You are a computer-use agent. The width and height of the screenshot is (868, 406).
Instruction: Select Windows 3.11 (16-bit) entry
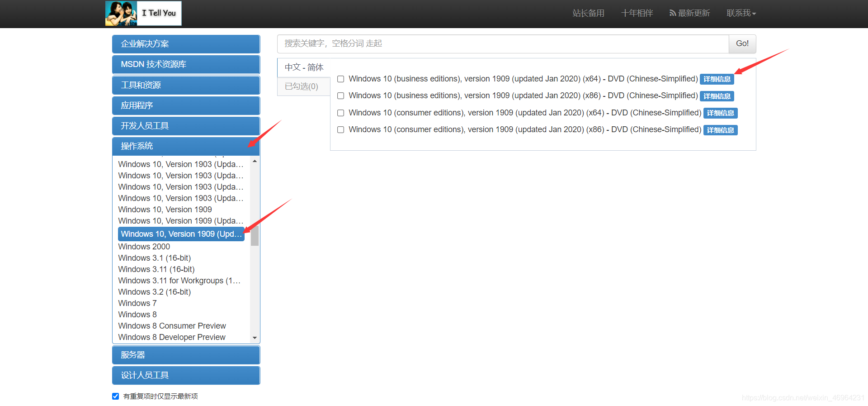coord(156,269)
